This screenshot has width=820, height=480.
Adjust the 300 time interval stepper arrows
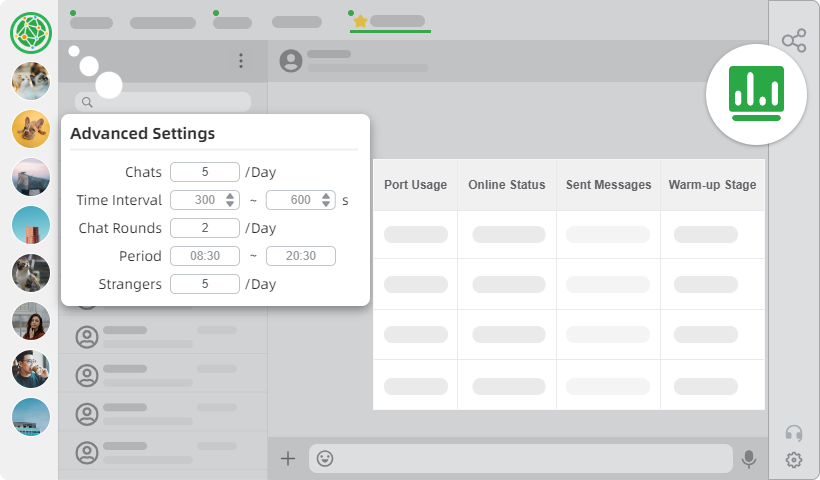pyautogui.click(x=231, y=200)
